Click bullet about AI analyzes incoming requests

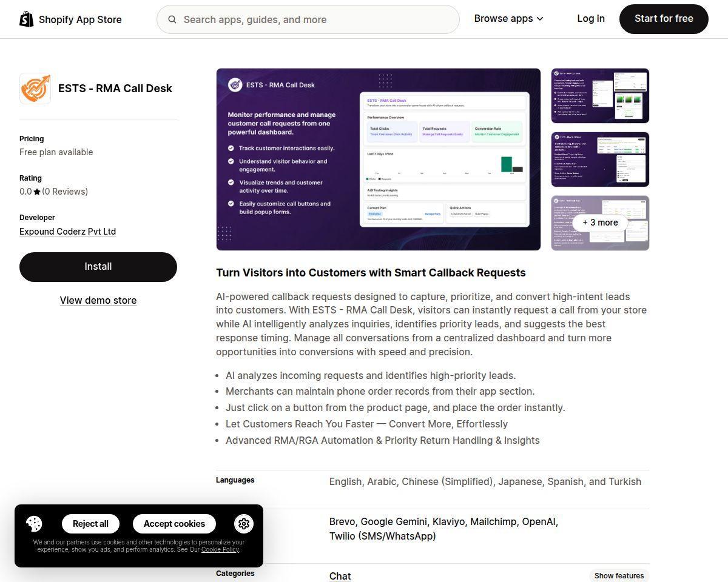(371, 375)
